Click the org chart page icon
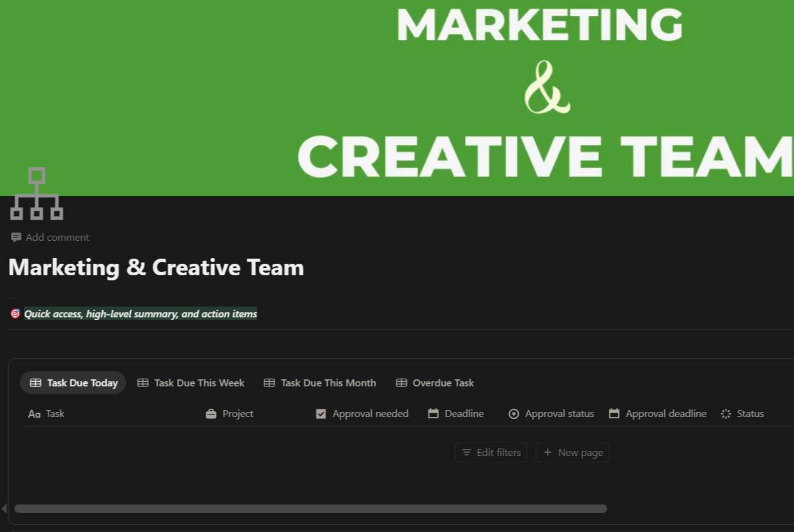This screenshot has height=532, width=794. [x=36, y=194]
